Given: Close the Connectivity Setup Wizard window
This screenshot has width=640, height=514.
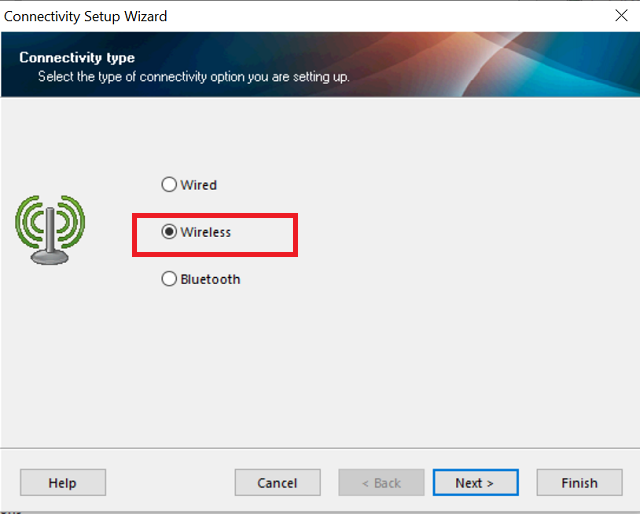Looking at the screenshot, I should [620, 16].
